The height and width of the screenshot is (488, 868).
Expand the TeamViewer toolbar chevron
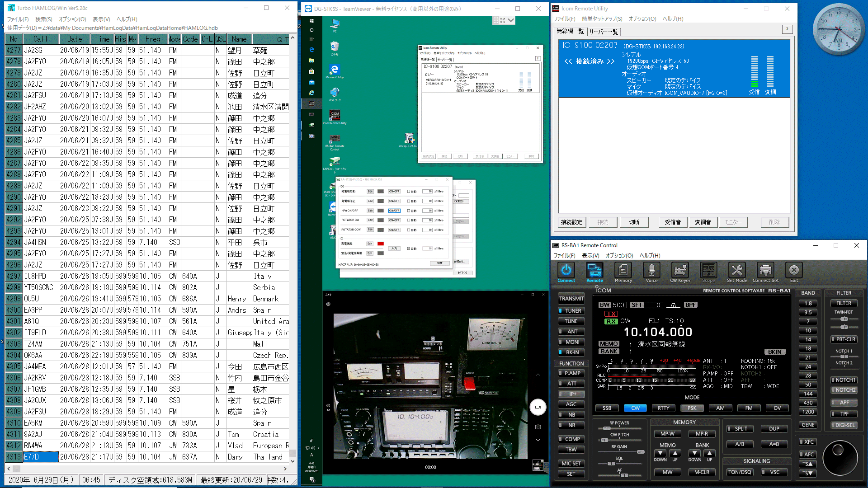pyautogui.click(x=511, y=20)
